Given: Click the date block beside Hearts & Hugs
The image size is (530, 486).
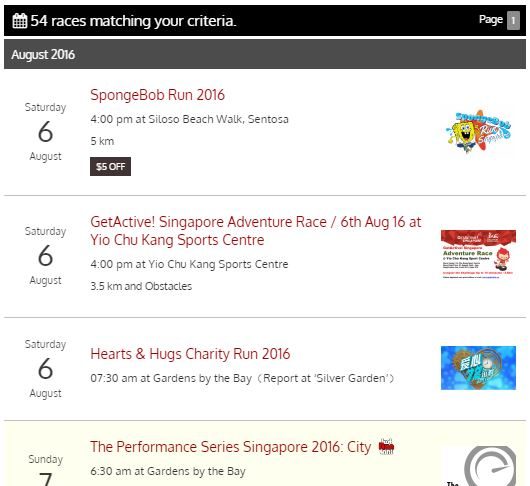Looking at the screenshot, I should tap(45, 369).
